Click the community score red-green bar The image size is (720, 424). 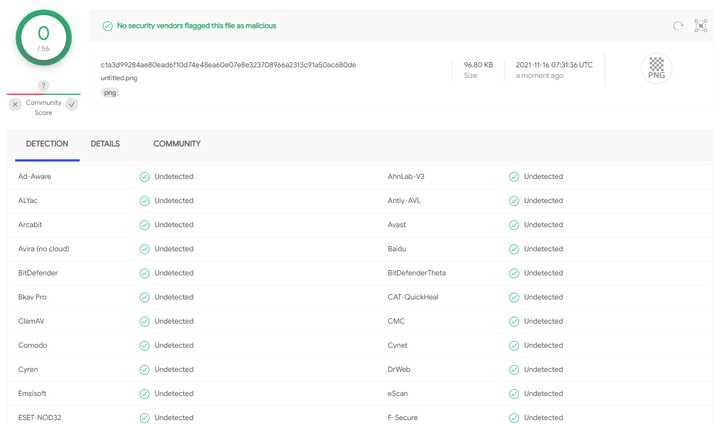43,95
